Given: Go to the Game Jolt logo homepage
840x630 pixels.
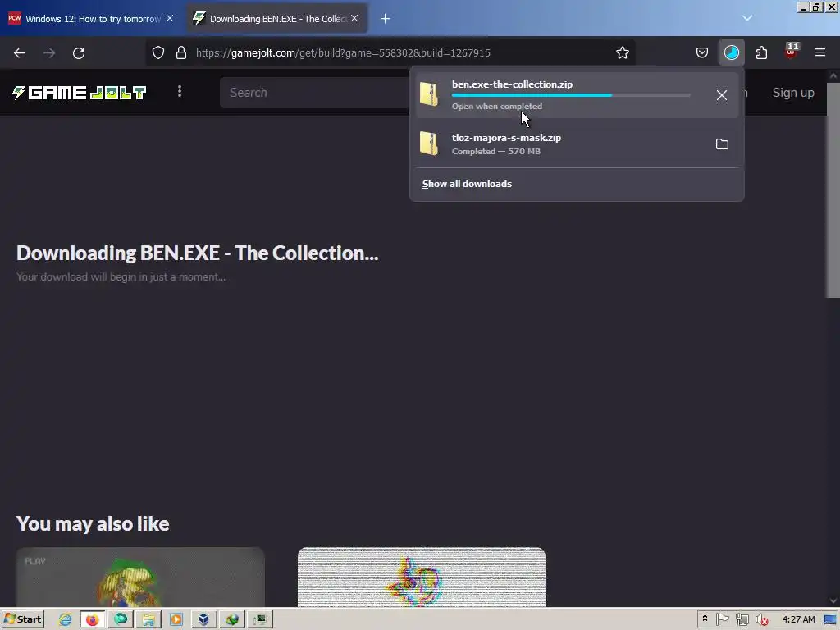Looking at the screenshot, I should click(80, 93).
